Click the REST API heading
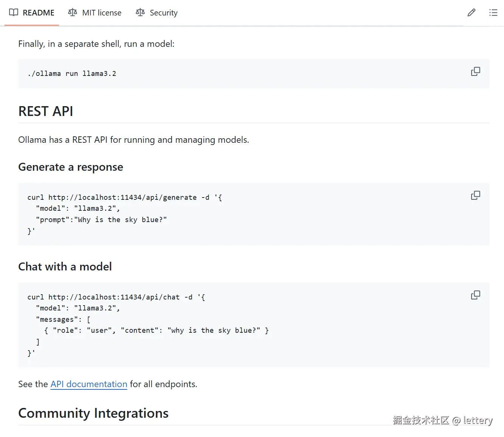Screen dimensions: 504x437 tap(46, 111)
